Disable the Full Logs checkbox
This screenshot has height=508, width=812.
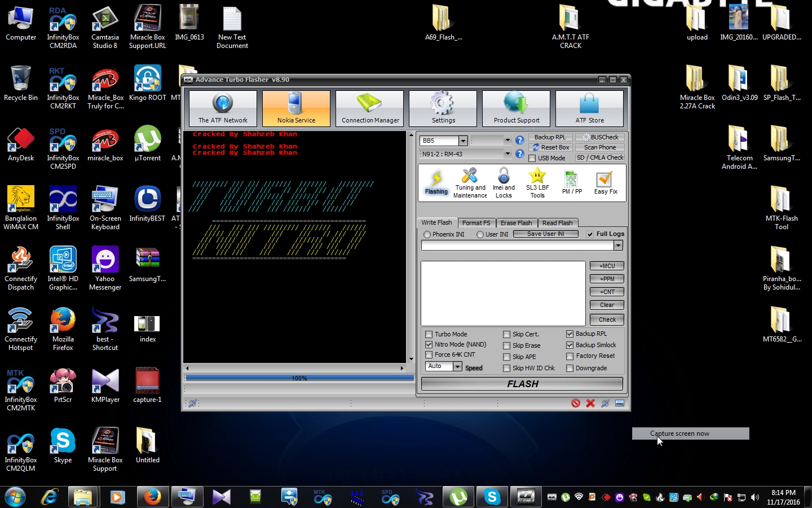(590, 234)
